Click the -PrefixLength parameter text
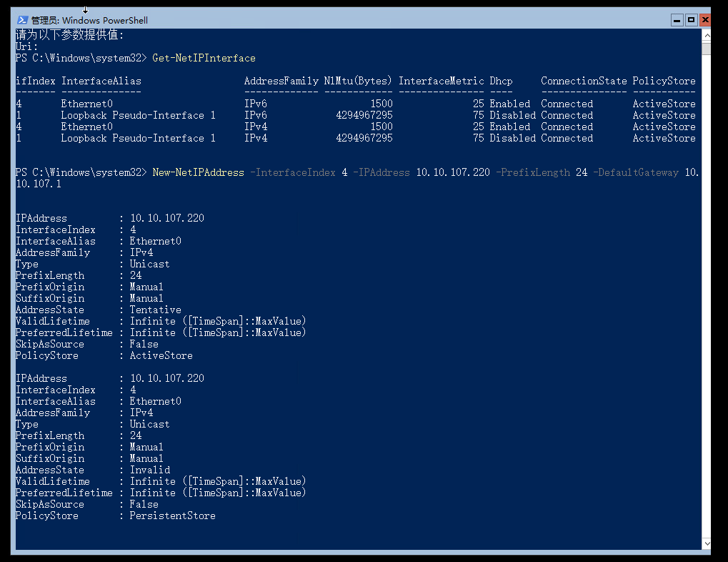Screen dimensions: 728x562 click(532, 172)
